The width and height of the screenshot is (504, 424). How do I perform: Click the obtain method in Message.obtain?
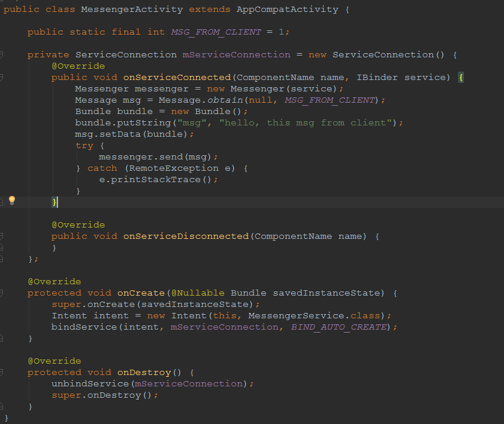pyautogui.click(x=225, y=100)
